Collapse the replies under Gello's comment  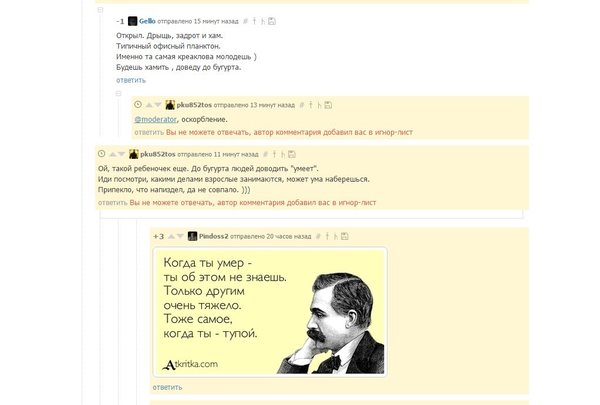coord(119,93)
